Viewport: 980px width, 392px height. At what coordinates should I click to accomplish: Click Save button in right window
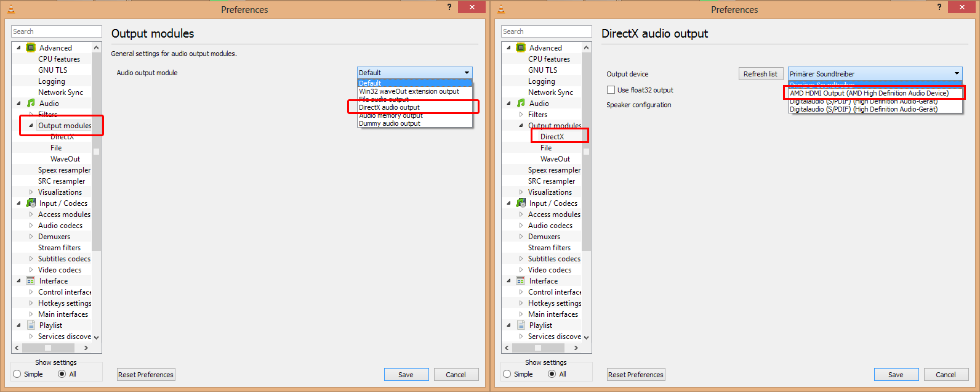pos(896,374)
